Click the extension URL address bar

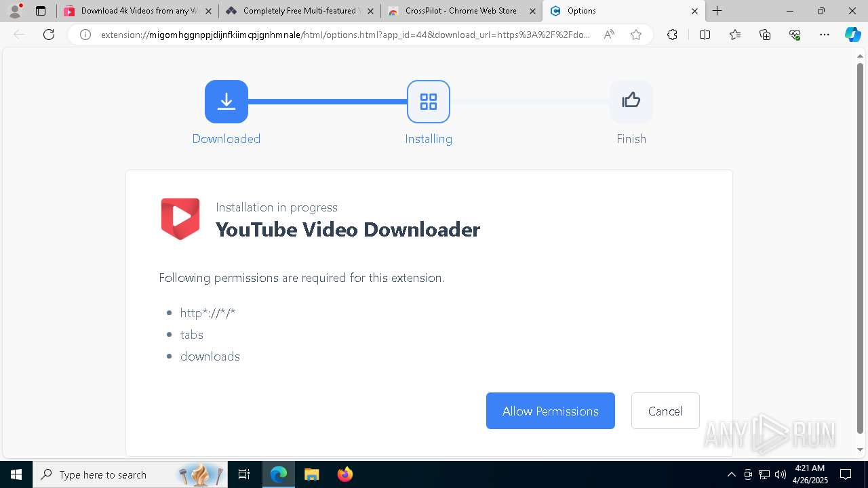click(x=346, y=35)
